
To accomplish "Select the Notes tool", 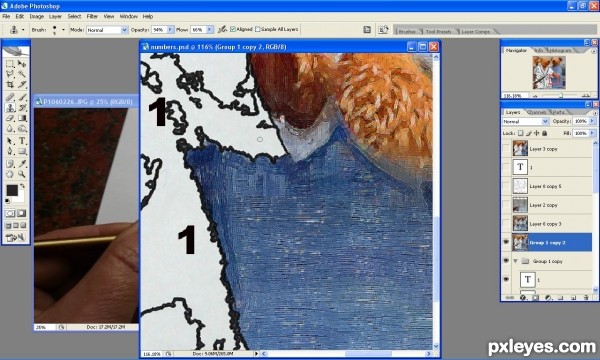I will pos(10,164).
